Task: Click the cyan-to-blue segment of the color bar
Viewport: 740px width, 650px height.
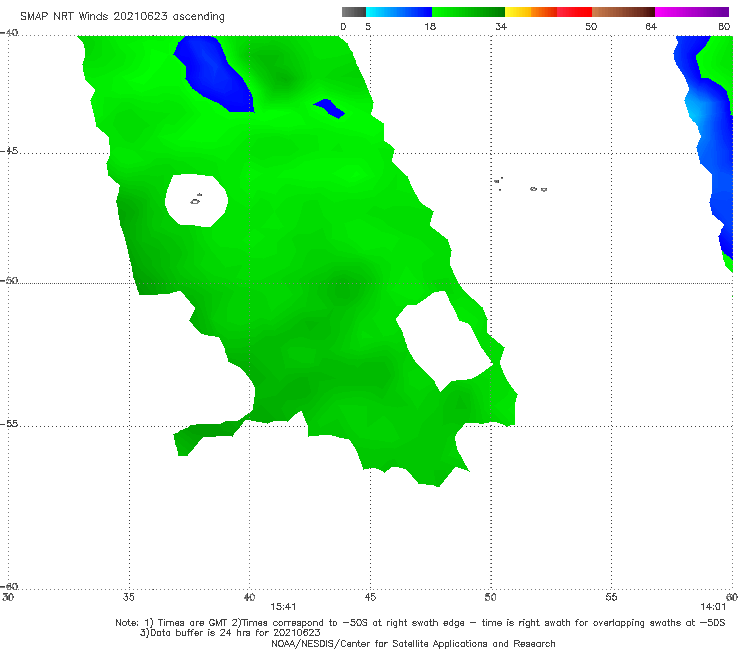Action: click(x=399, y=12)
